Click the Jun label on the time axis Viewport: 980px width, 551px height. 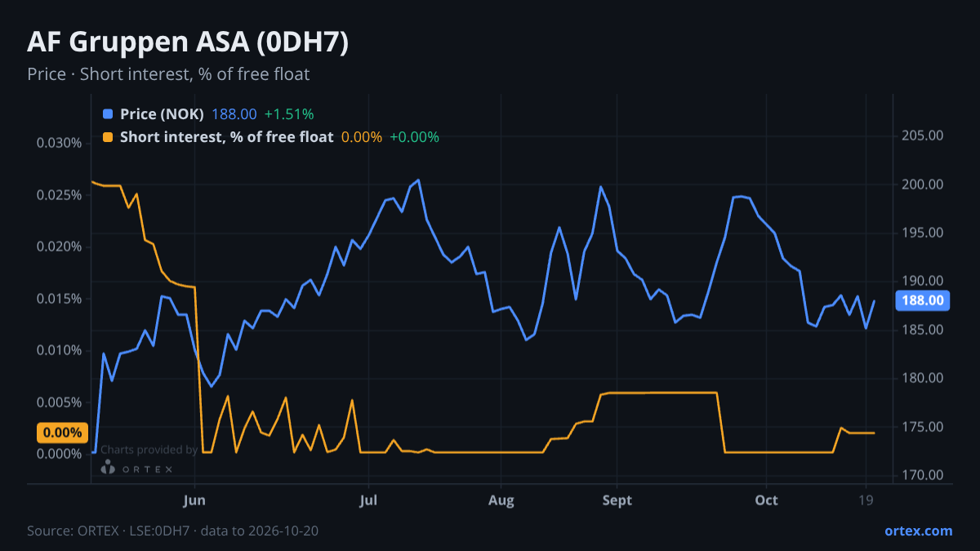[x=194, y=500]
